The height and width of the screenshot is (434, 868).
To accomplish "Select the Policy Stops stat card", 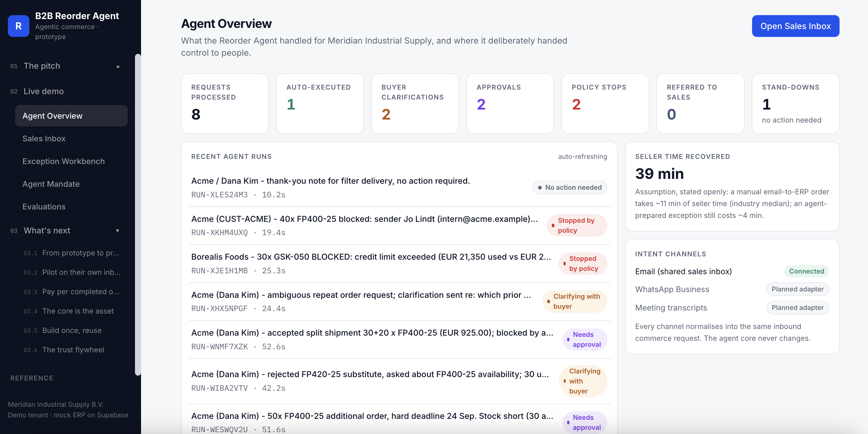I will tap(605, 104).
